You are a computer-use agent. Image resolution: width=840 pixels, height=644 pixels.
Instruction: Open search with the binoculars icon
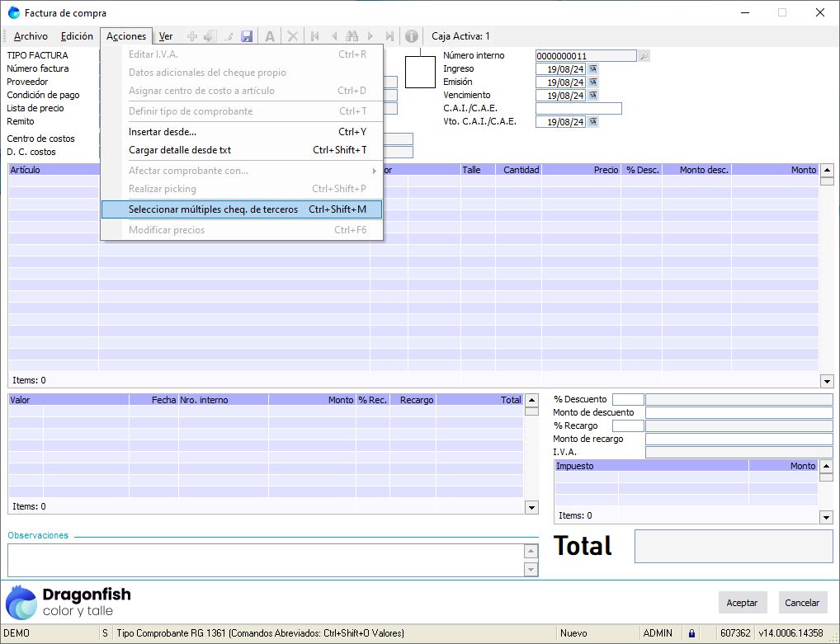352,36
